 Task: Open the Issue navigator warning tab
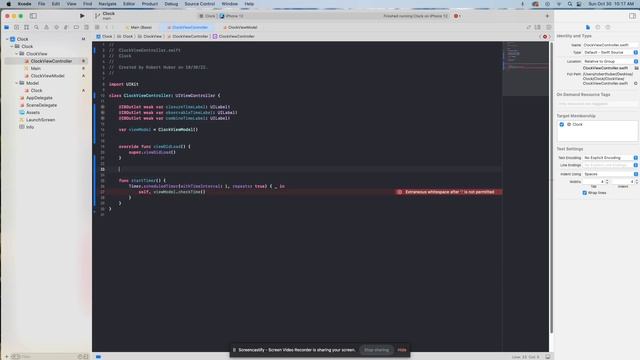[x=46, y=27]
